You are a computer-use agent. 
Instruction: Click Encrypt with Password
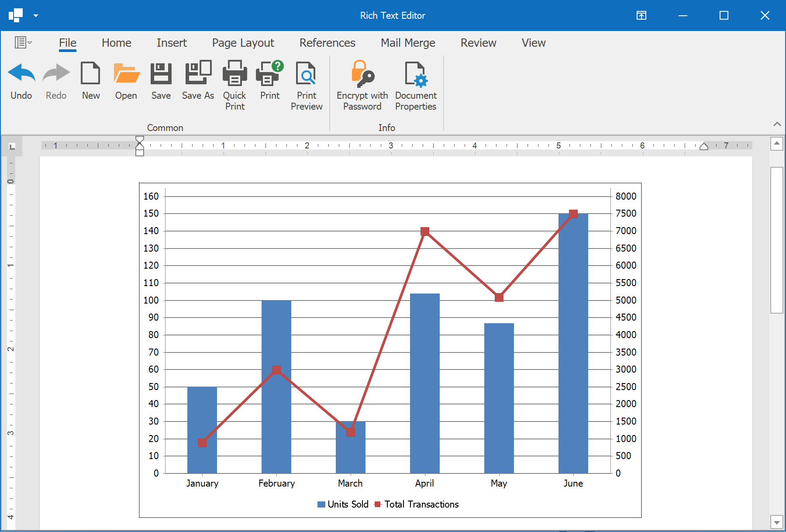[x=362, y=73]
